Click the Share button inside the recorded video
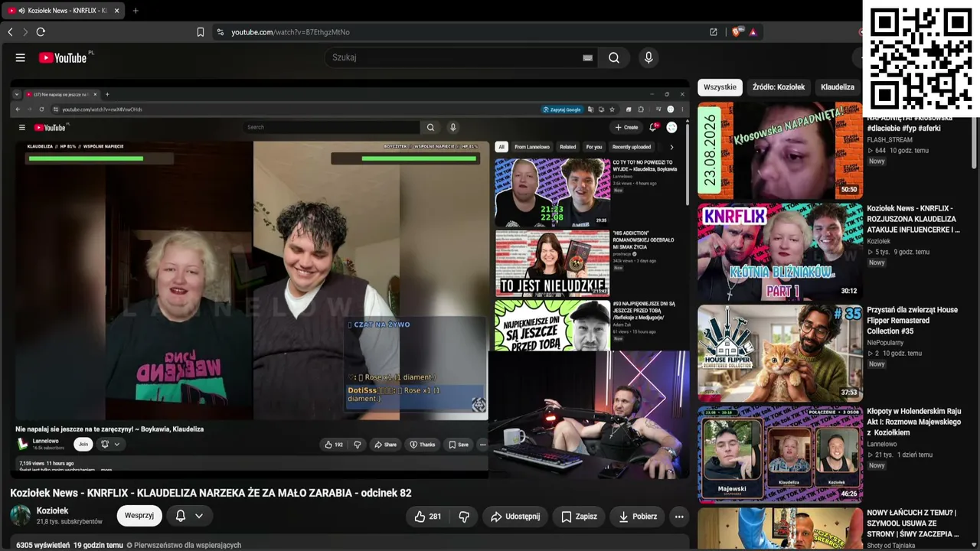Viewport: 980px width, 551px height. pyautogui.click(x=385, y=445)
